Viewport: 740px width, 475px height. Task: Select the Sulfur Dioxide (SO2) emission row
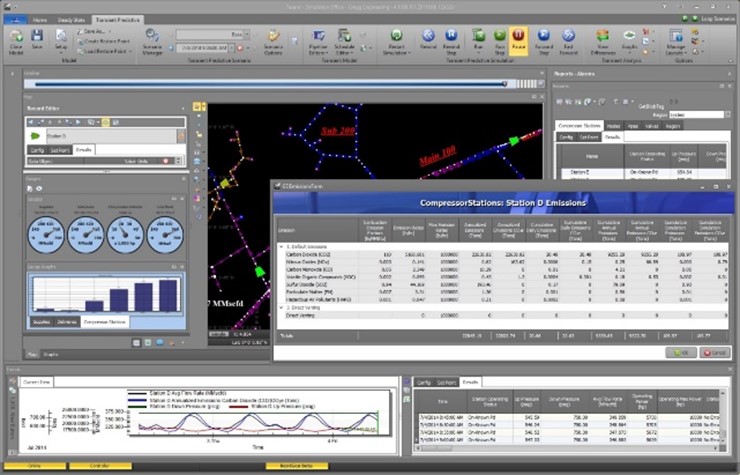coord(502,285)
